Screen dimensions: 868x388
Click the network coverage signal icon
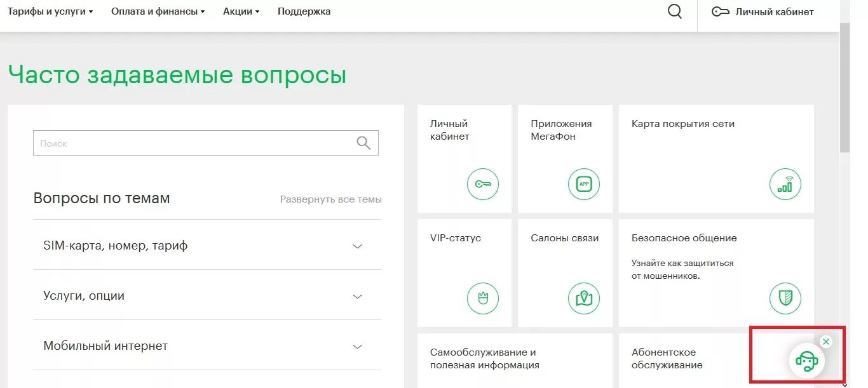(x=785, y=184)
